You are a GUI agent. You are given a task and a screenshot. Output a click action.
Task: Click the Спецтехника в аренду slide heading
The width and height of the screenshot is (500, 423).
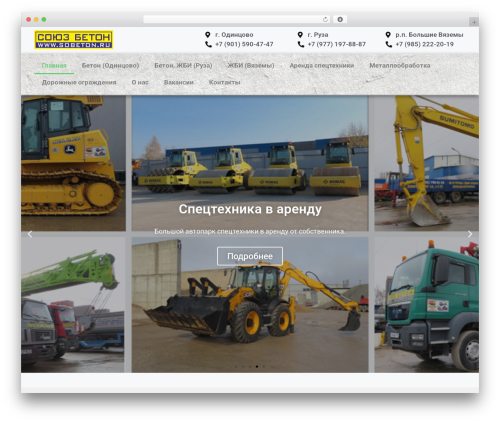pos(250,209)
